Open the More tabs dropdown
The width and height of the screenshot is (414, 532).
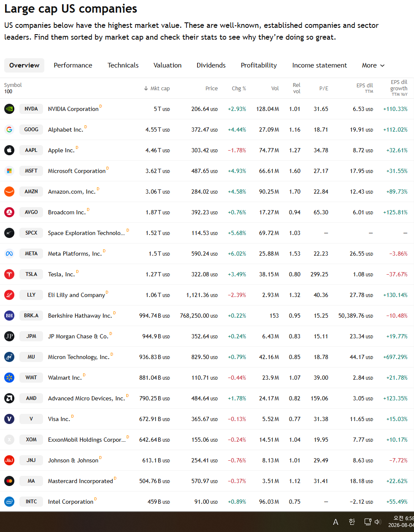(x=373, y=65)
